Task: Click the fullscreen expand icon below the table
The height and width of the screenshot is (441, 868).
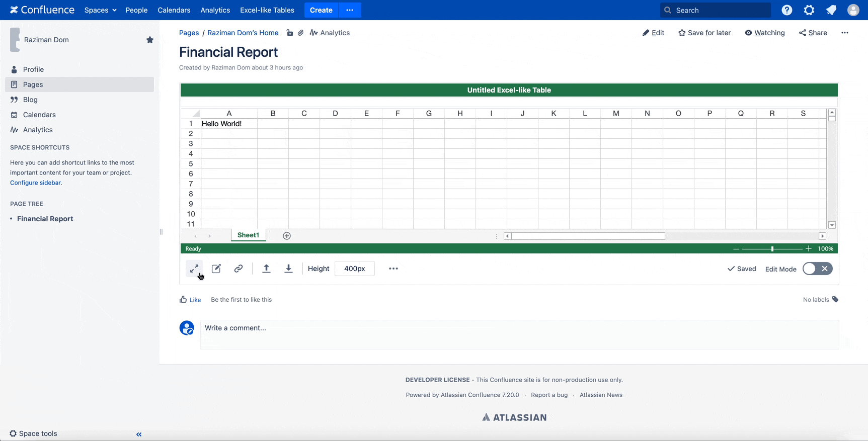Action: (x=194, y=269)
